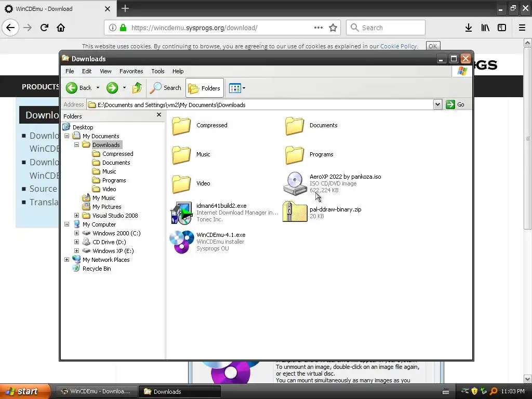Reload the WinCDEmu page in browser
The height and width of the screenshot is (399, 532).
[x=44, y=28]
